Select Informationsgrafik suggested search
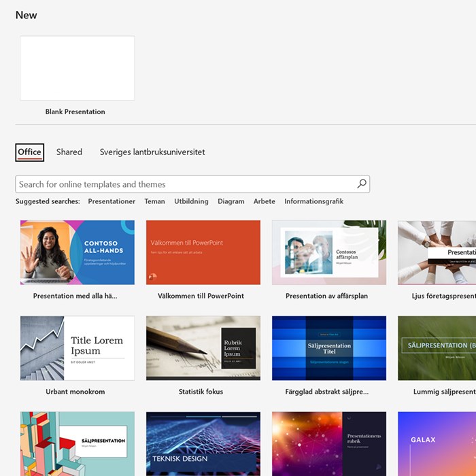Image resolution: width=476 pixels, height=476 pixels. 313,201
